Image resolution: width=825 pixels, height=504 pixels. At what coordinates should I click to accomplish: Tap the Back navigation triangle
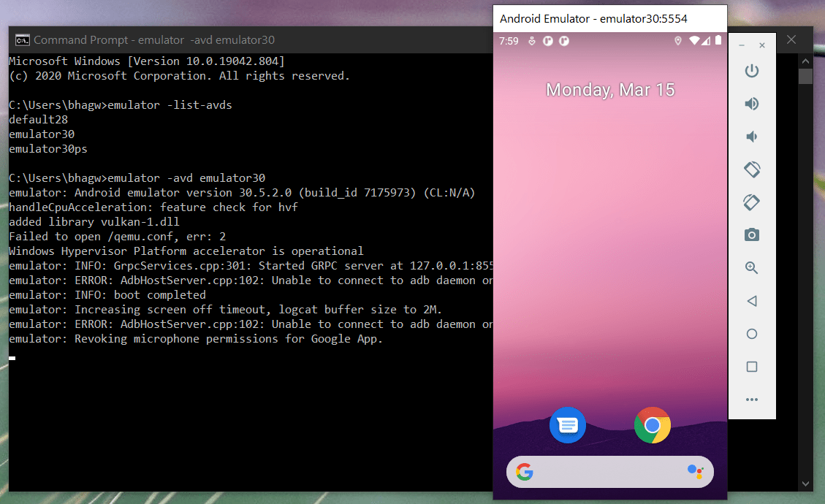pyautogui.click(x=752, y=300)
